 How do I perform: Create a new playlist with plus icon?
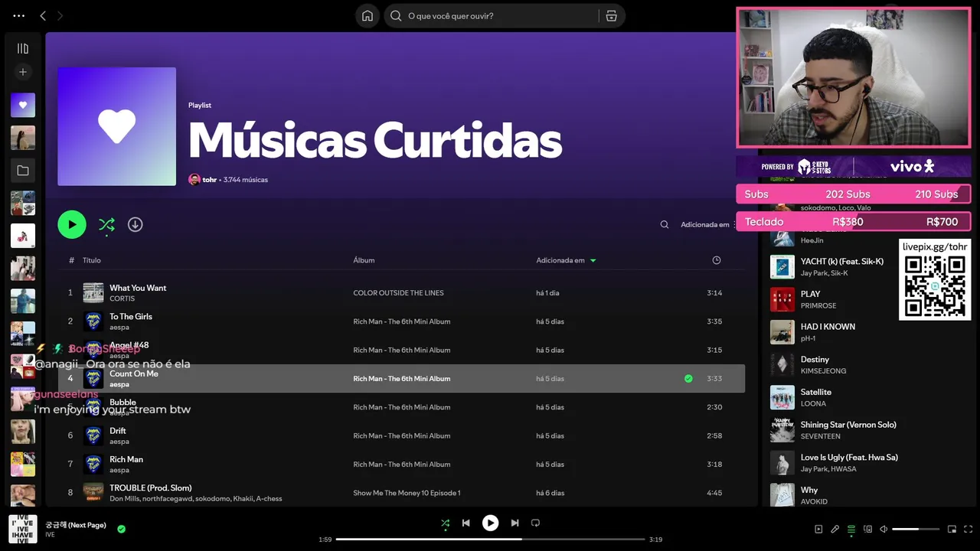[23, 72]
